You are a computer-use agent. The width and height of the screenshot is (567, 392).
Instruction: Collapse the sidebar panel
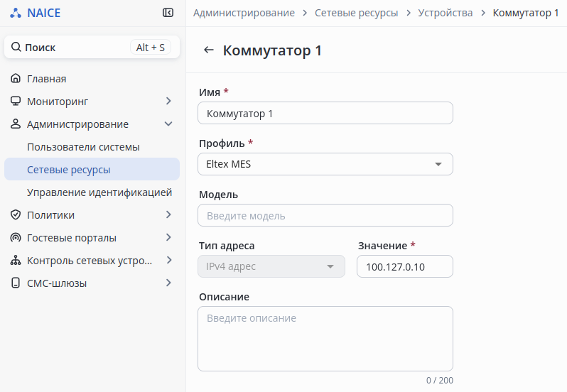pyautogui.click(x=168, y=13)
